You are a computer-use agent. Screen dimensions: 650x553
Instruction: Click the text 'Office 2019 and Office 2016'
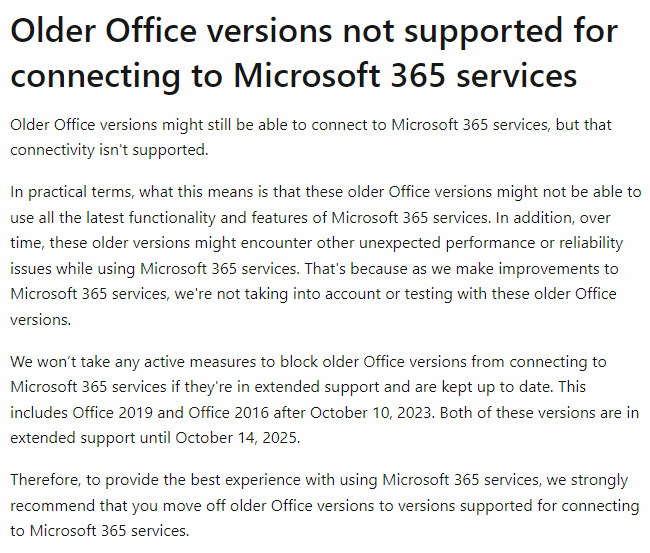171,413
